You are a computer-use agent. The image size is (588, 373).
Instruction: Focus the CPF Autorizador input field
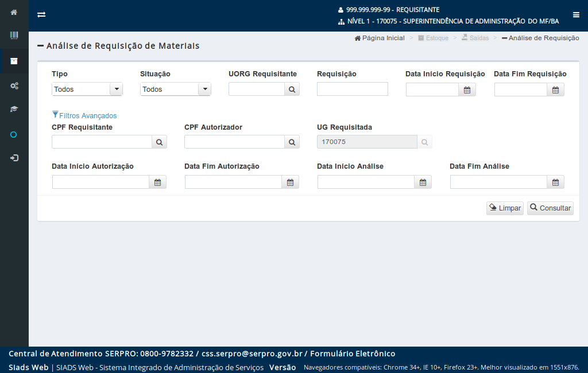click(x=234, y=142)
